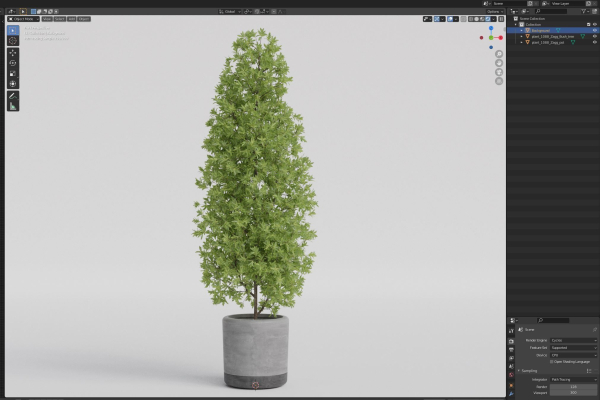Toggle visibility eye of Background object
Screen dimensions: 600x400
(x=595, y=31)
